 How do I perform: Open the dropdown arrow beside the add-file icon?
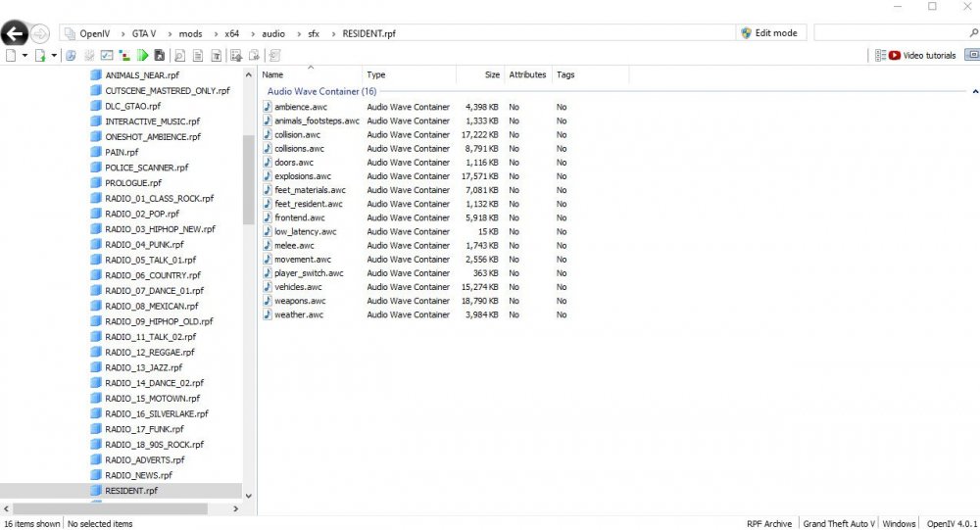(x=54, y=56)
